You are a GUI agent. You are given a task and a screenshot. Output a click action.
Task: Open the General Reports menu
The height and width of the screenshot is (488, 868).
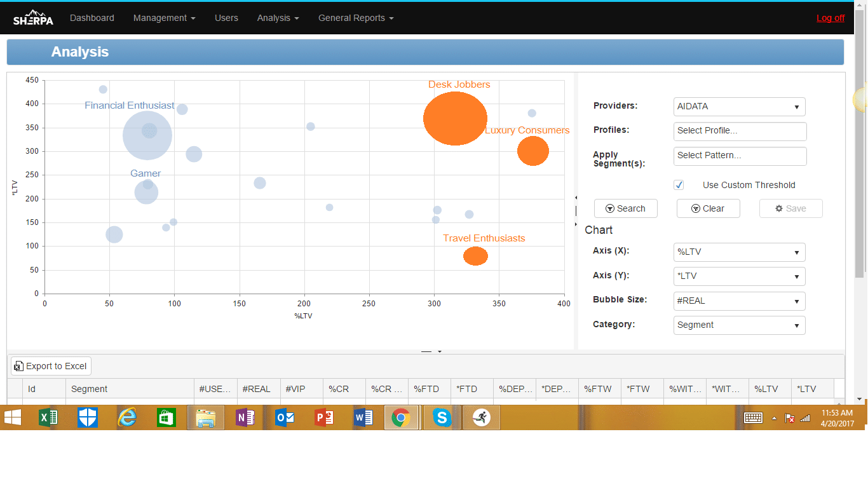[x=355, y=18]
